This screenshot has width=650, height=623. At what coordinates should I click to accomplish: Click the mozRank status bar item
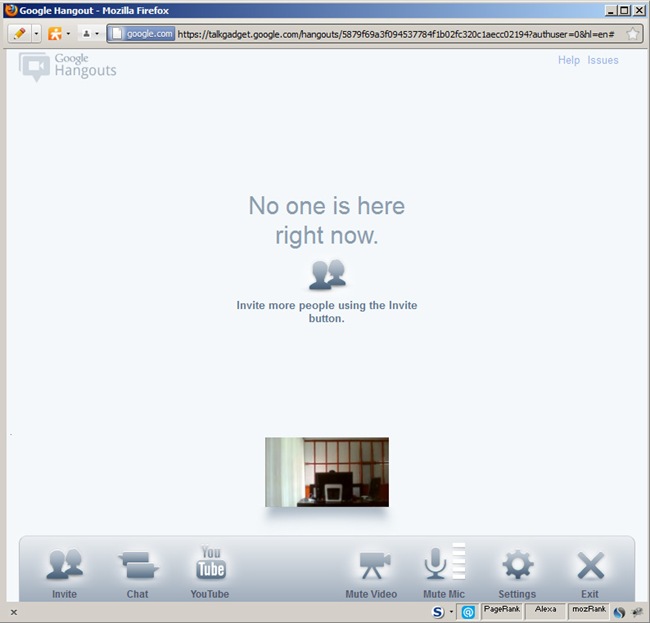point(589,611)
